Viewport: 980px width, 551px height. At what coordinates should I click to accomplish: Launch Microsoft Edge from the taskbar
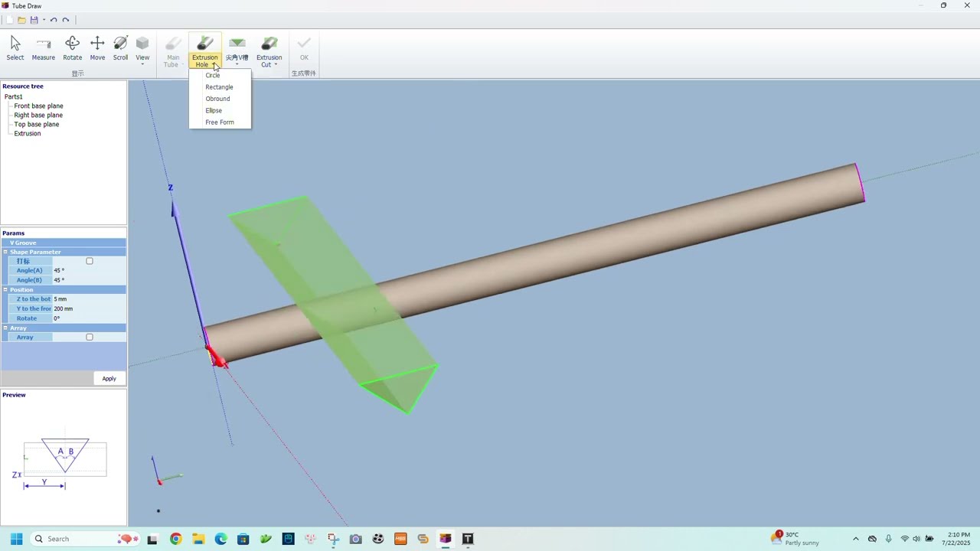(x=220, y=539)
